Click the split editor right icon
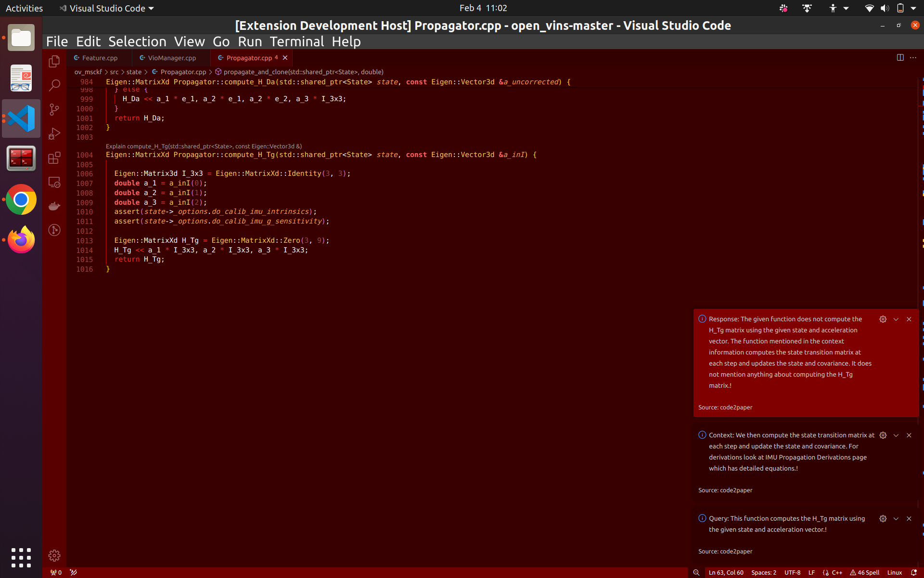 click(900, 57)
